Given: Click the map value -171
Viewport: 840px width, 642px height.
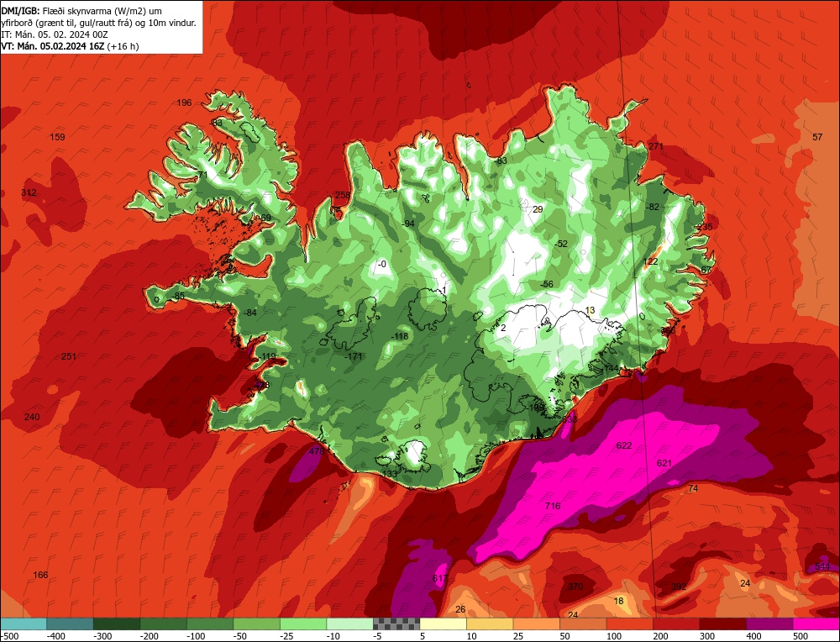Looking at the screenshot, I should coord(354,356).
